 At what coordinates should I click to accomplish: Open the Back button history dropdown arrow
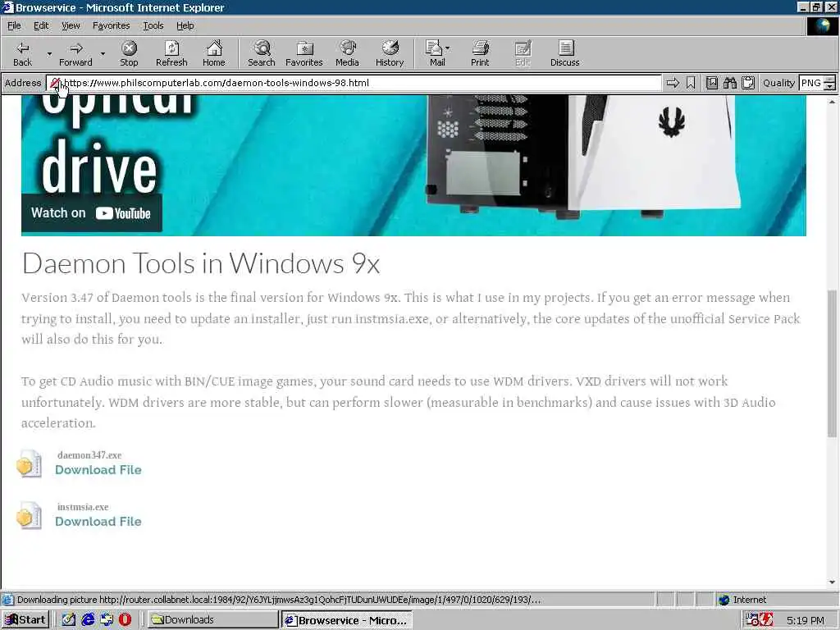point(49,53)
